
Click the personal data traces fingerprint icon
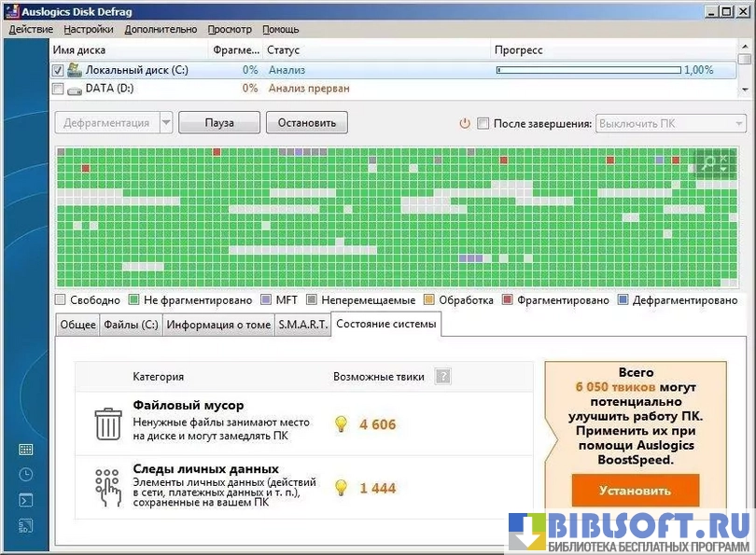click(x=107, y=486)
